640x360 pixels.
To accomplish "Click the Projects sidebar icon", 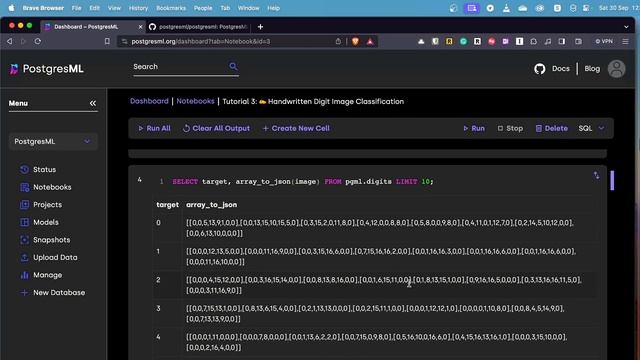I will [24, 204].
